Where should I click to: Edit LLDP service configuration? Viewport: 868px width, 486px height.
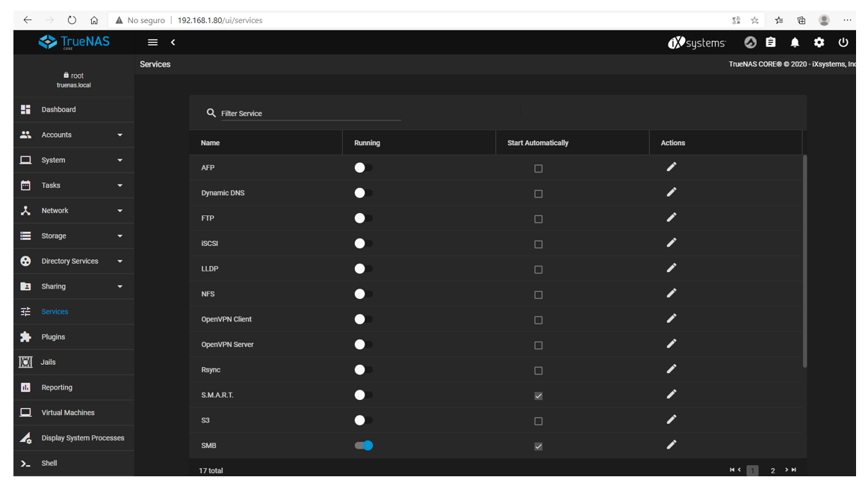(x=671, y=268)
